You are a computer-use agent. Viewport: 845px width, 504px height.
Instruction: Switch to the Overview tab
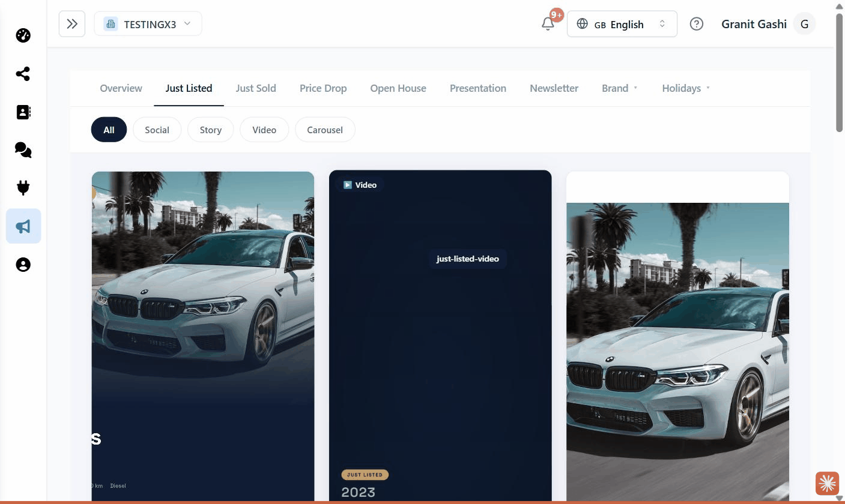click(121, 88)
